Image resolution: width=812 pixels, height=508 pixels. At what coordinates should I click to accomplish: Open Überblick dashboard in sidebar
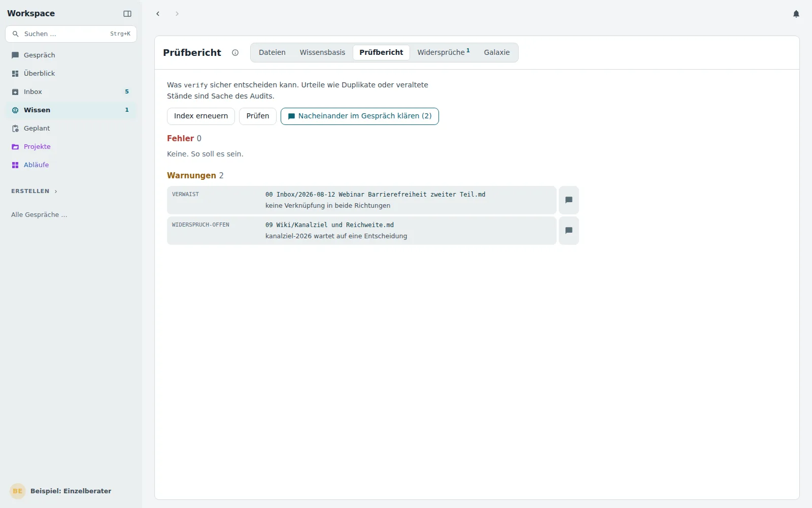click(71, 73)
